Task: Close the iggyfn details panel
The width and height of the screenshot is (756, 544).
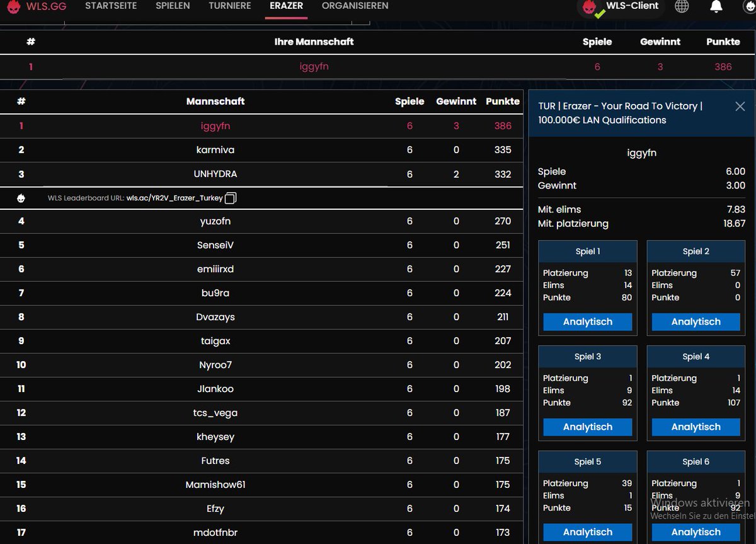Action: tap(740, 107)
